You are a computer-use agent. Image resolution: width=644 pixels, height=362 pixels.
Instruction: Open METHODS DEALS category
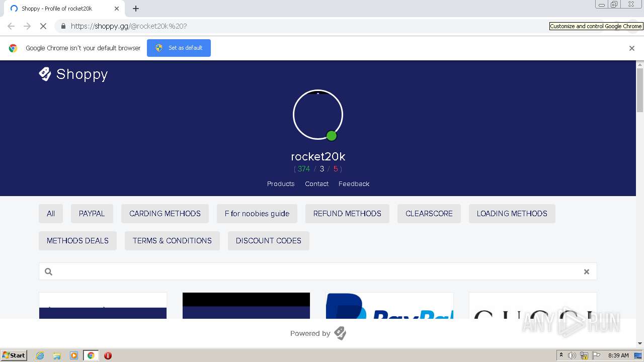[x=77, y=241]
